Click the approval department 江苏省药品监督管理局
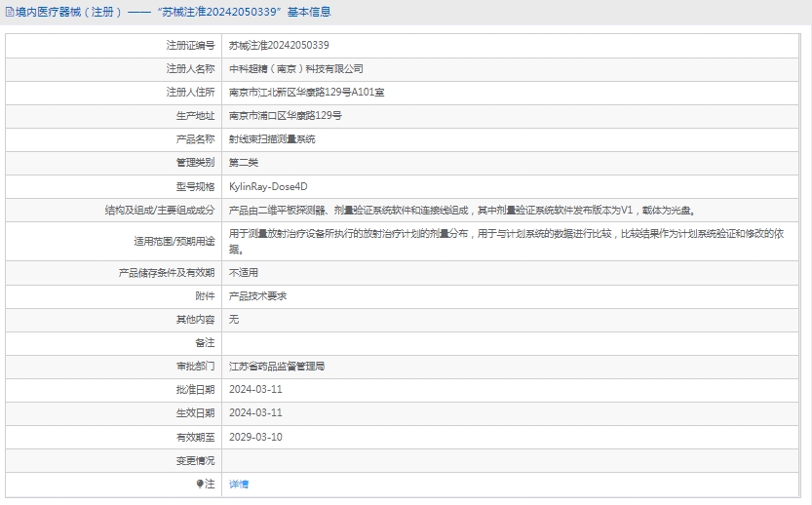The height and width of the screenshot is (505, 812). coord(277,367)
